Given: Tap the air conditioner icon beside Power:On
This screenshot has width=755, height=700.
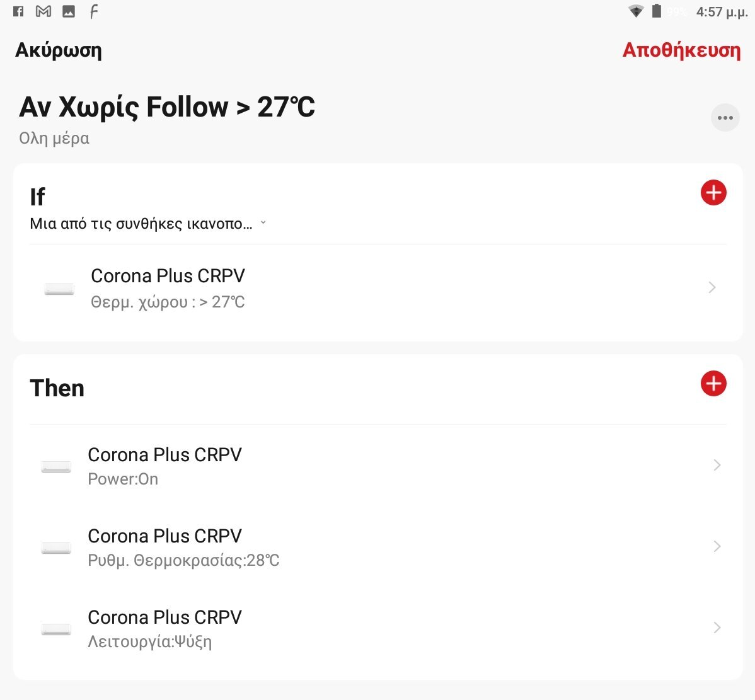Looking at the screenshot, I should pos(56,466).
